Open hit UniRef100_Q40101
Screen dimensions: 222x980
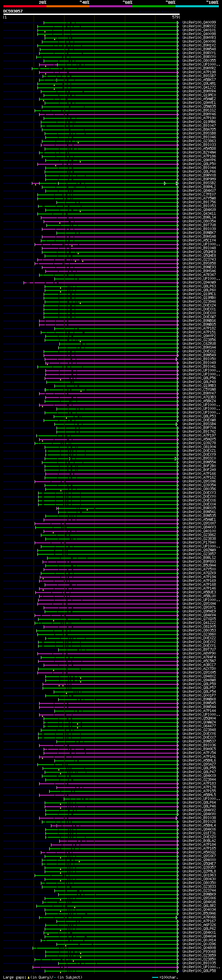pyautogui.click(x=199, y=30)
